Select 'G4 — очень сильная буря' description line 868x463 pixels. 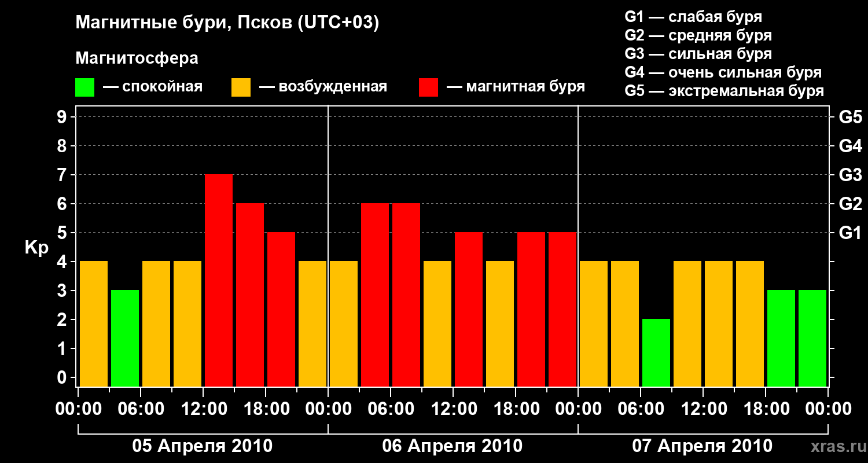point(723,72)
